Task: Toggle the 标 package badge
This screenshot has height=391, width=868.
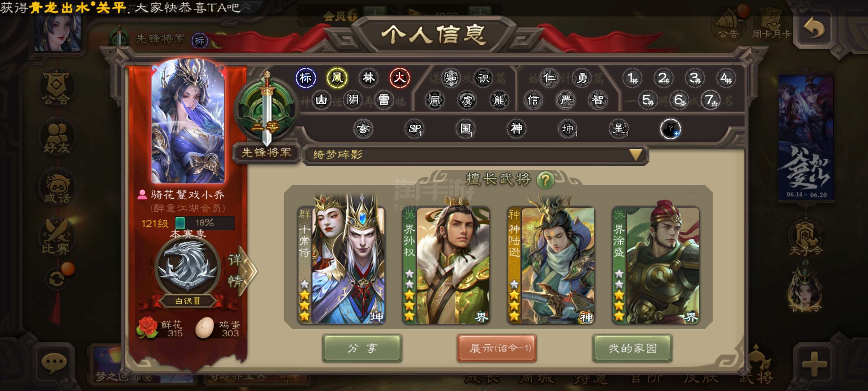Action: (x=306, y=78)
